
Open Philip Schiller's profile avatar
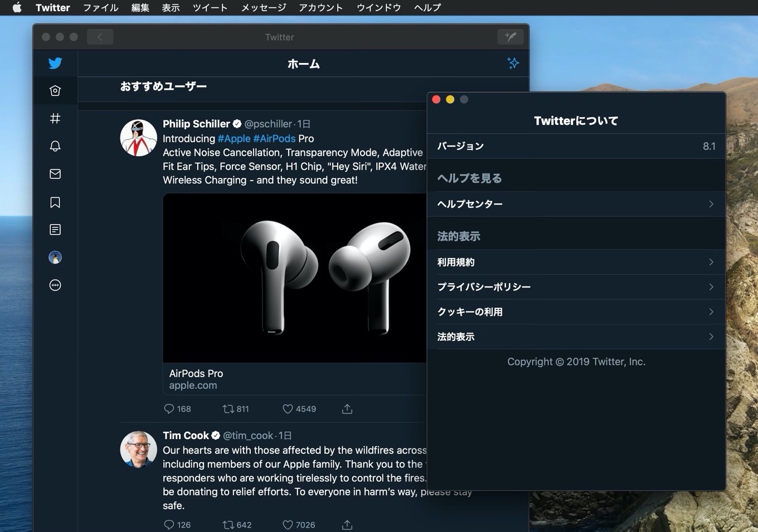click(138, 138)
